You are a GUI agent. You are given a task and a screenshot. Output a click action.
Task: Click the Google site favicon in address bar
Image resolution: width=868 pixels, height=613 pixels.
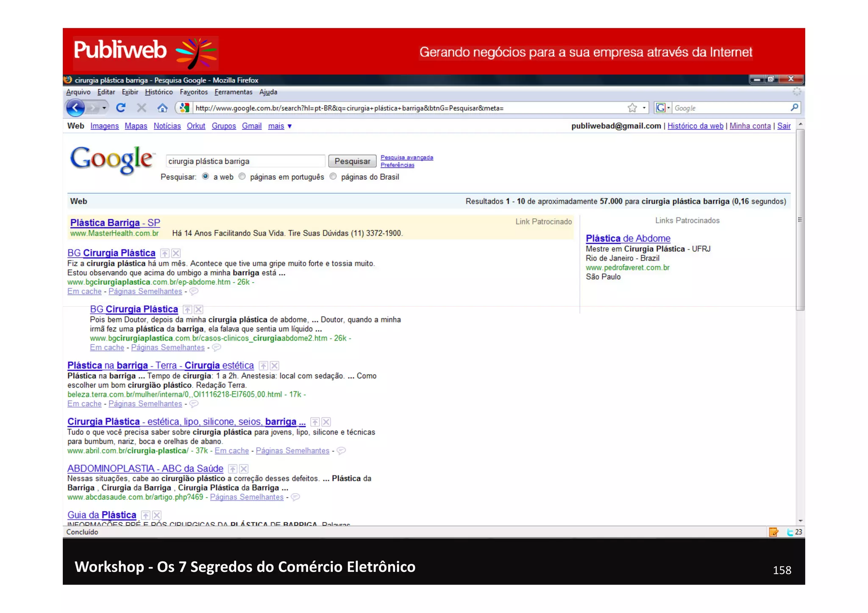184,108
